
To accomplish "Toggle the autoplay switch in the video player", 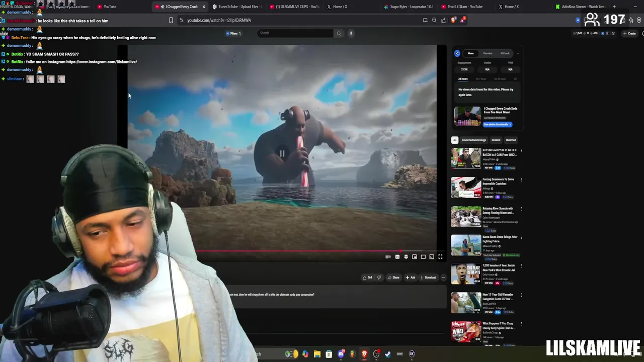I will tap(388, 257).
